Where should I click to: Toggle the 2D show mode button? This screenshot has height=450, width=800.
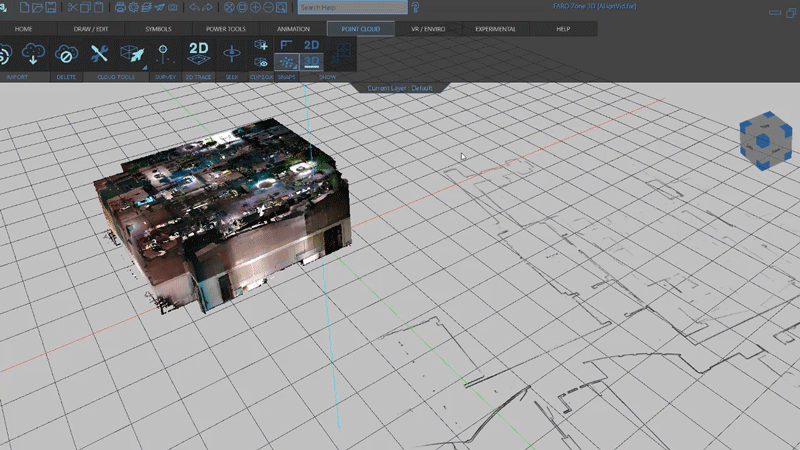[x=312, y=45]
